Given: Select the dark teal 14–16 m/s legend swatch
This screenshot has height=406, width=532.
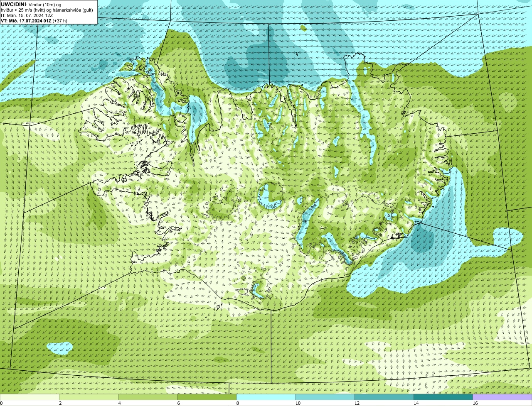Looking at the screenshot, I should pyautogui.click(x=443, y=397).
